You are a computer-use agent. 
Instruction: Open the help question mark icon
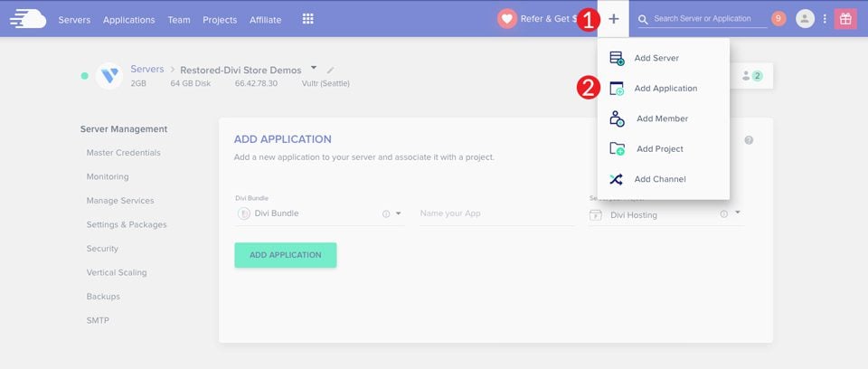click(x=749, y=140)
